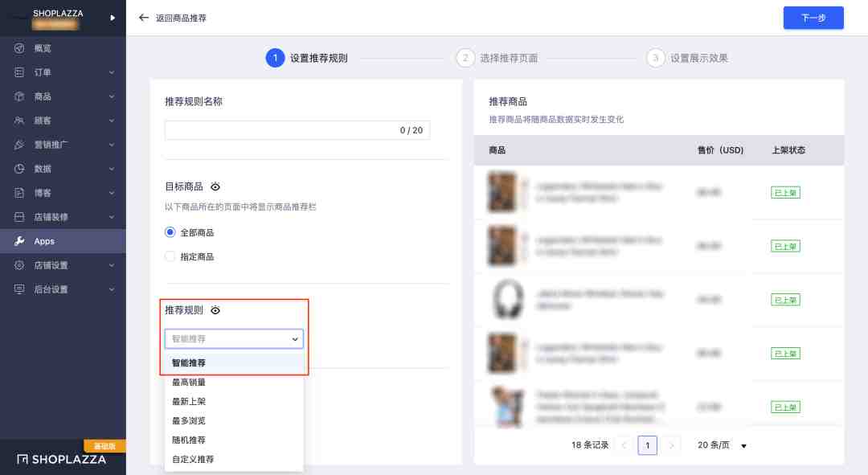Click the 售价 (USD) column header
Screen dimensions: 868x475
[x=720, y=150]
